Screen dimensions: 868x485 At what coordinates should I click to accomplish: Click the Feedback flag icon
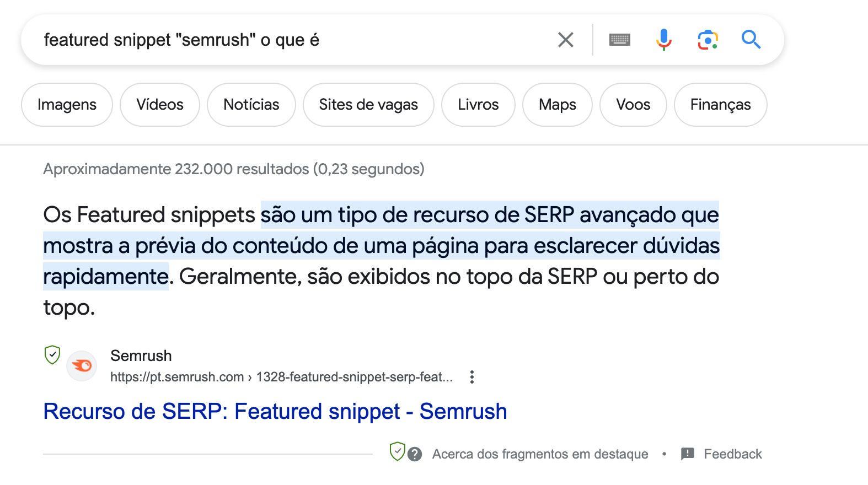687,454
